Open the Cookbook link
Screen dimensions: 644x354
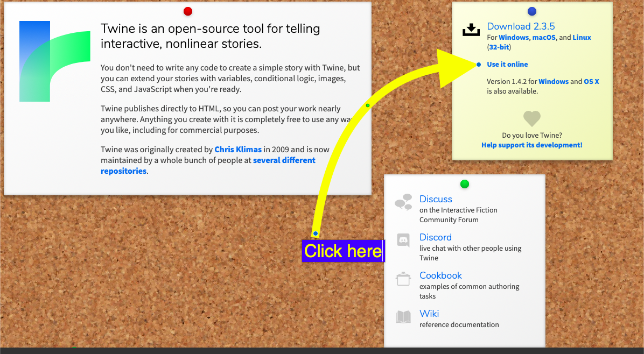point(440,275)
